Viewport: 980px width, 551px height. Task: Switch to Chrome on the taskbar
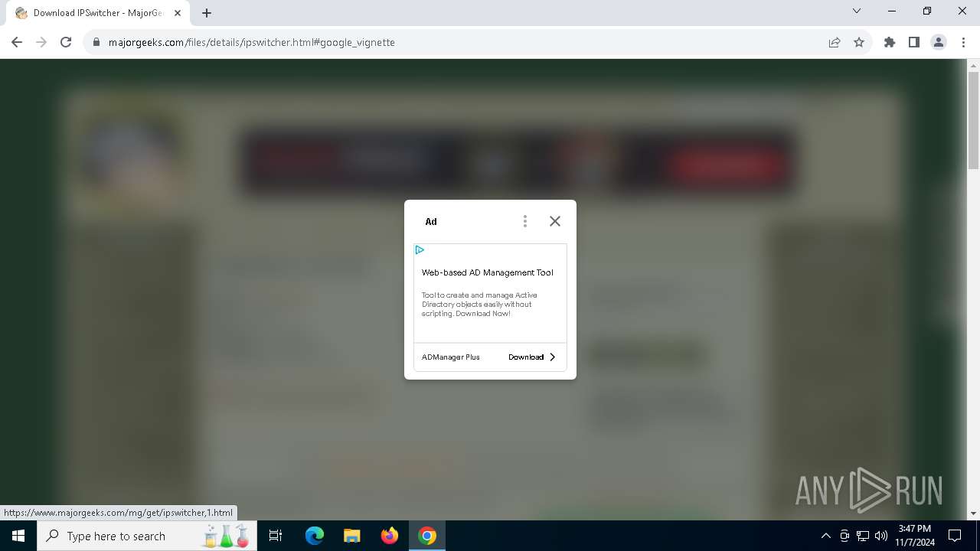click(x=427, y=536)
